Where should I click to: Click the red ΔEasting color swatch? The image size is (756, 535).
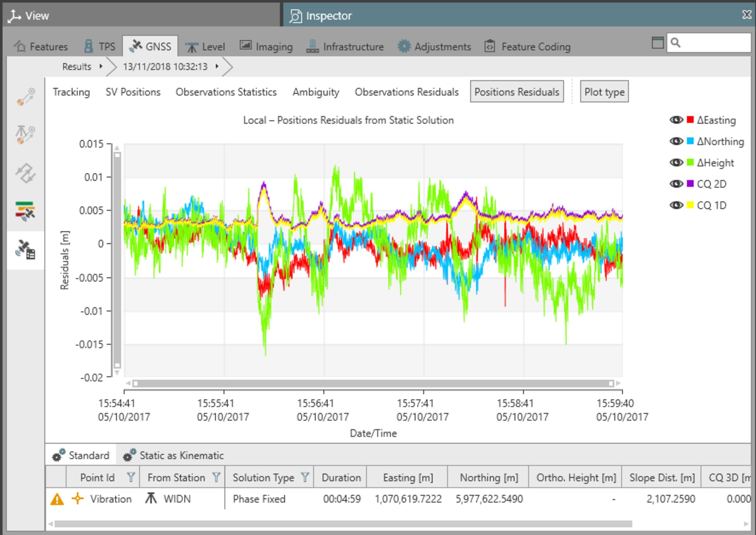click(690, 120)
